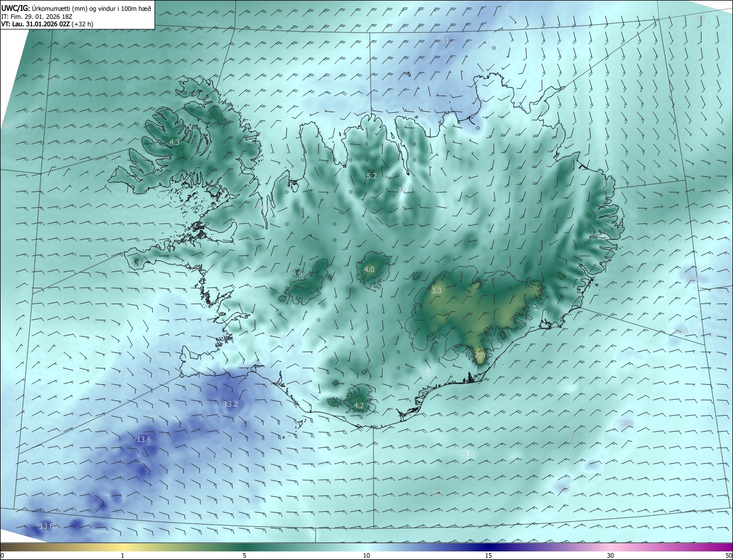Click the 13.2 value in the blue offshore area
This screenshot has height=560, width=733.
click(231, 404)
